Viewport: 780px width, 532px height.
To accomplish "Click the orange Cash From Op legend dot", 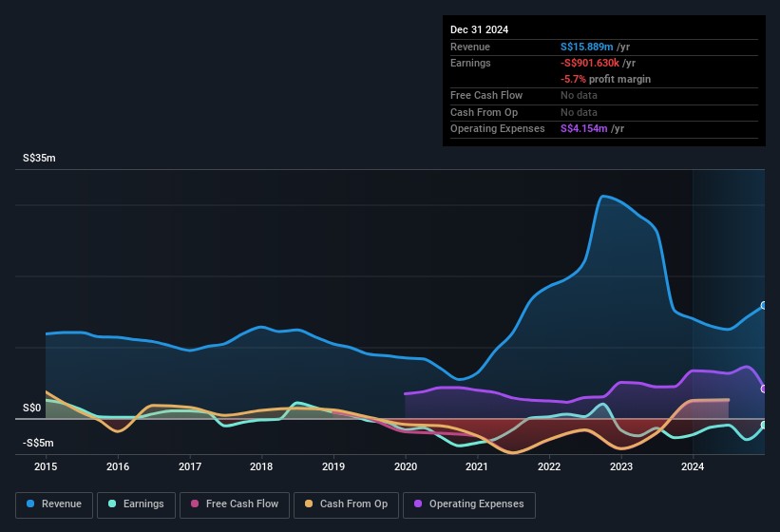I will (x=309, y=504).
